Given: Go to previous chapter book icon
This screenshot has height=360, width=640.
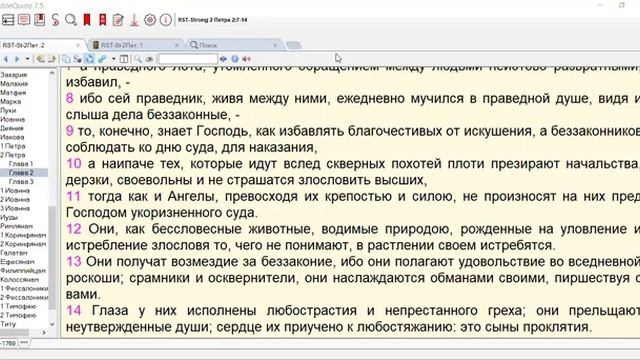Looking at the screenshot, I should [40, 59].
